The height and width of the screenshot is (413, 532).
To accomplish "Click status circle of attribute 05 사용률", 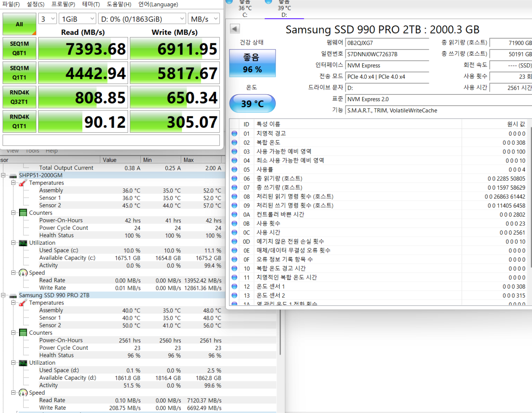I will click(x=234, y=170).
